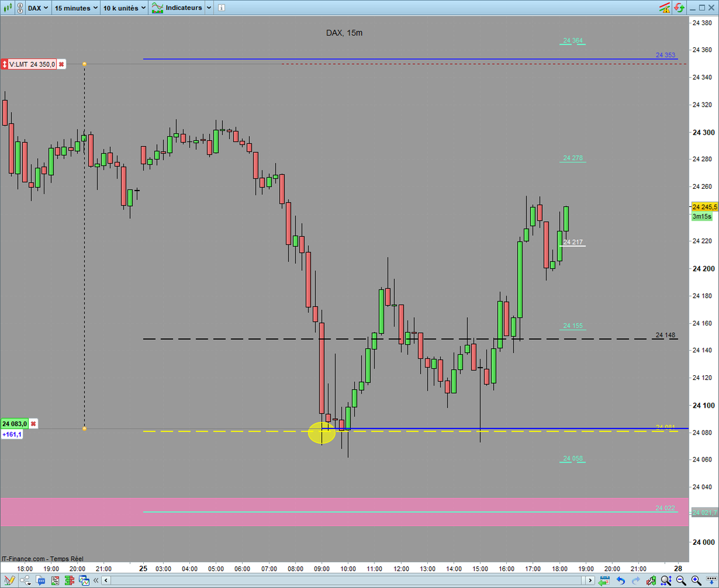Click the undo arrow icon
The image size is (719, 588).
621,580
